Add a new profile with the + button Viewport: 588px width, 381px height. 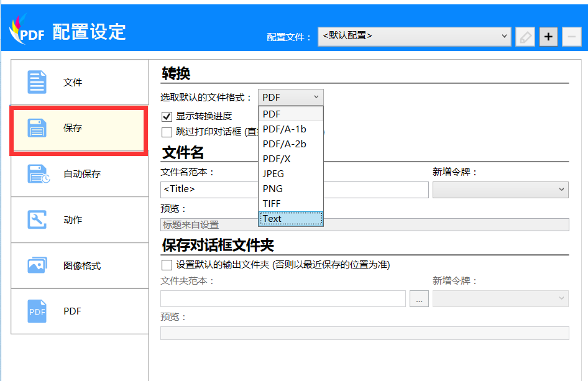point(548,36)
